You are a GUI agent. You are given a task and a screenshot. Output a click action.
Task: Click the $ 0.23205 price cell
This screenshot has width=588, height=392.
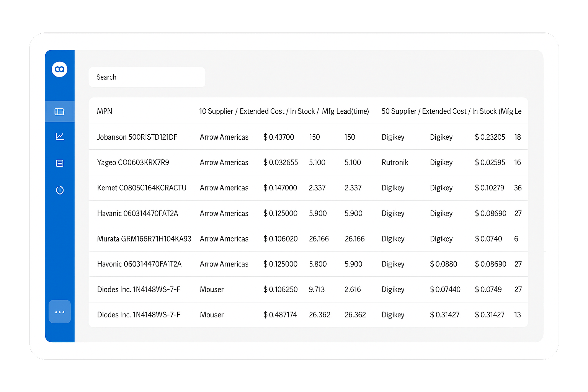coord(490,137)
